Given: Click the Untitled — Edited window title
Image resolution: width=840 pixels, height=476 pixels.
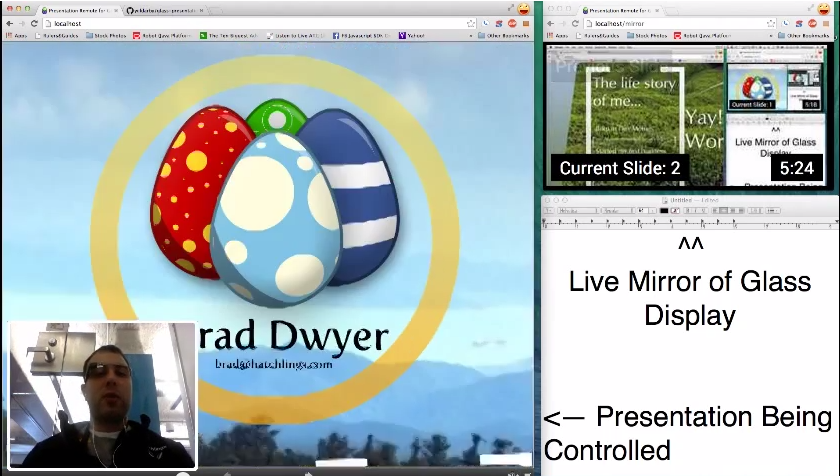Looking at the screenshot, I should pos(694,200).
